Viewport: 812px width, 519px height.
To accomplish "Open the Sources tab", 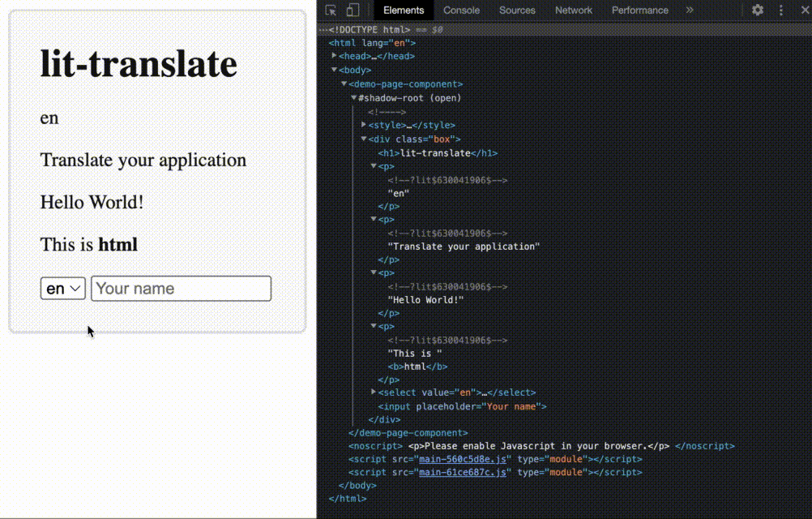I will click(517, 11).
